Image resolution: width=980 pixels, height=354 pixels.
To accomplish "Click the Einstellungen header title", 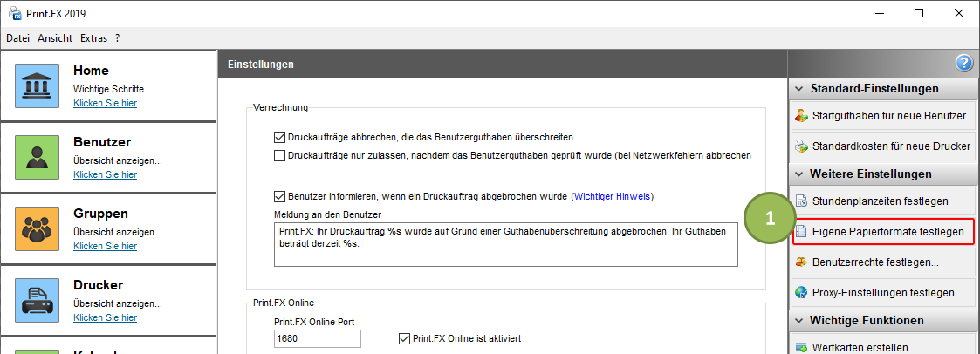I will coord(261,65).
